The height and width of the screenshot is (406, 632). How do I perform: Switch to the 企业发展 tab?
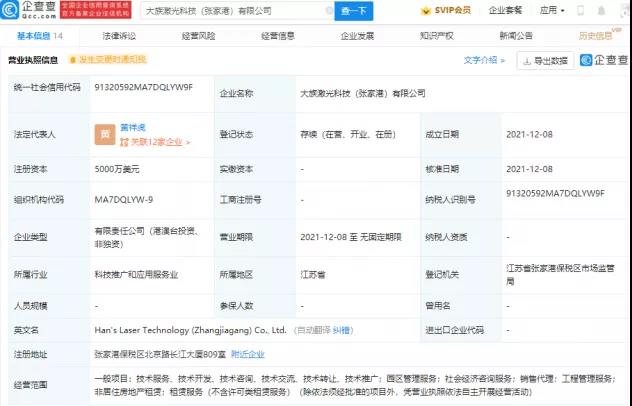coord(357,36)
